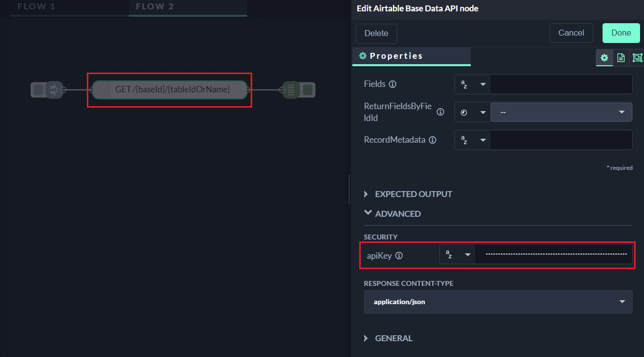644x357 pixels.
Task: Click into the apiKey input field
Action: (x=554, y=254)
